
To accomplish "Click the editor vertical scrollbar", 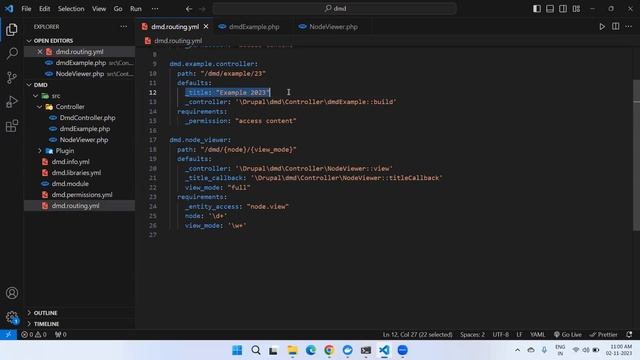I will click(x=636, y=155).
